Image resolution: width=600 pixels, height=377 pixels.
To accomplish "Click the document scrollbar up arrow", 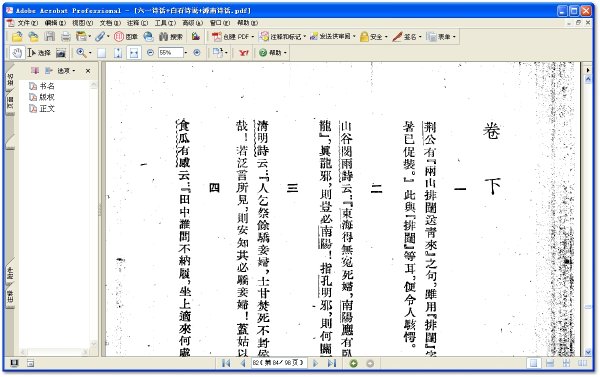I will coord(588,79).
